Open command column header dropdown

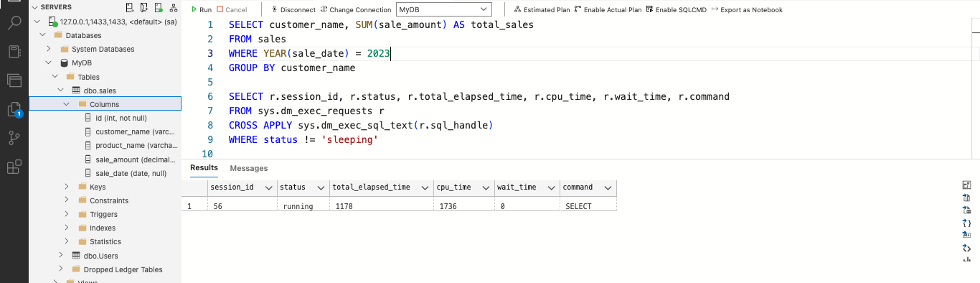608,187
